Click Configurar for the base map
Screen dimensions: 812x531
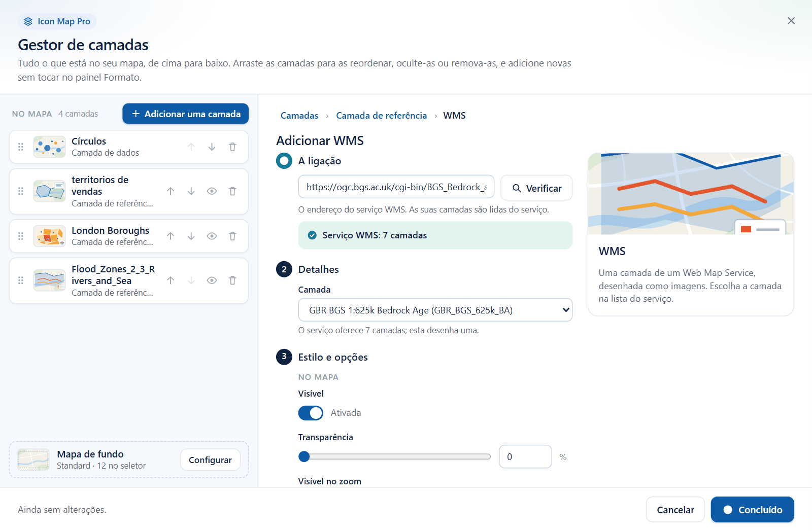tap(210, 459)
